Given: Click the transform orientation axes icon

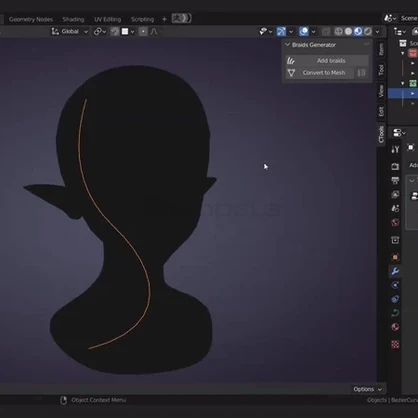Looking at the screenshot, I should coord(55,31).
